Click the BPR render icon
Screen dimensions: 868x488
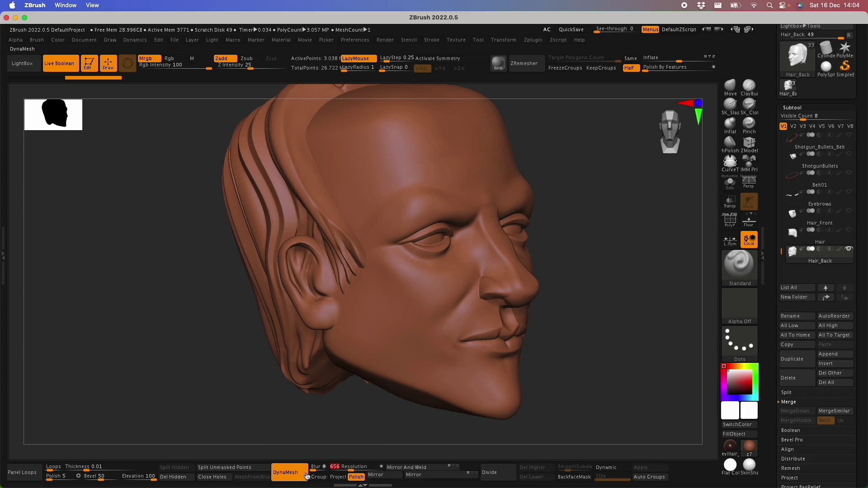click(x=498, y=63)
